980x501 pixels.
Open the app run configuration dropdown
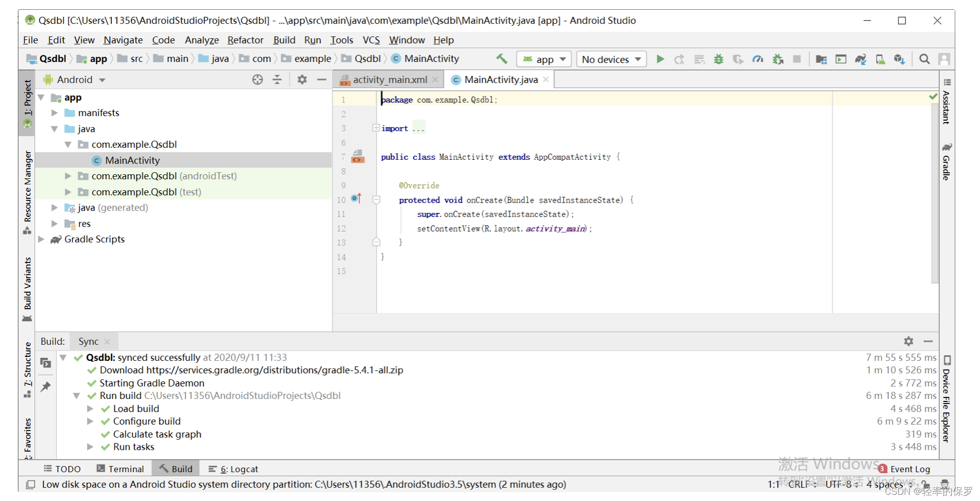click(x=544, y=59)
